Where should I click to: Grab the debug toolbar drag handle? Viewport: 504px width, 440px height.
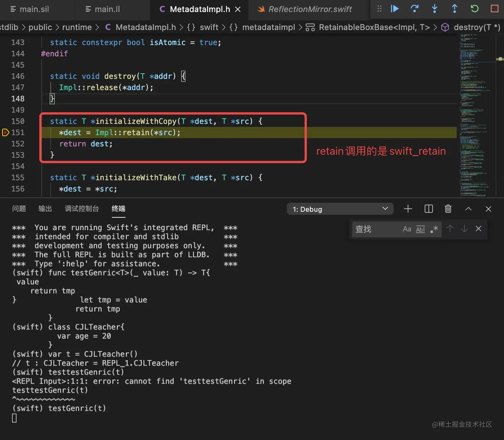coord(379,9)
